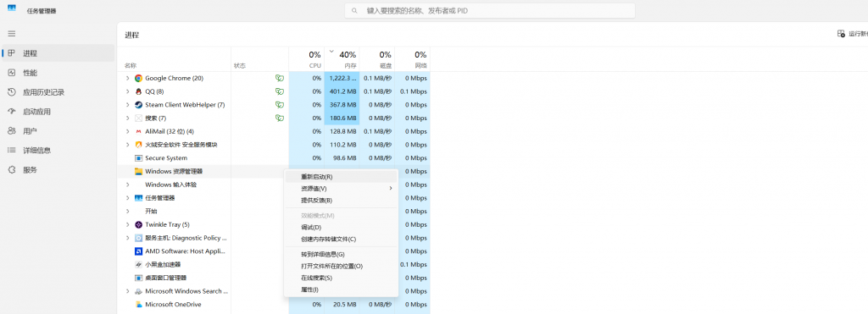This screenshot has width=868, height=314.
Task: Open 属性(I) from context menu
Action: coord(341,289)
